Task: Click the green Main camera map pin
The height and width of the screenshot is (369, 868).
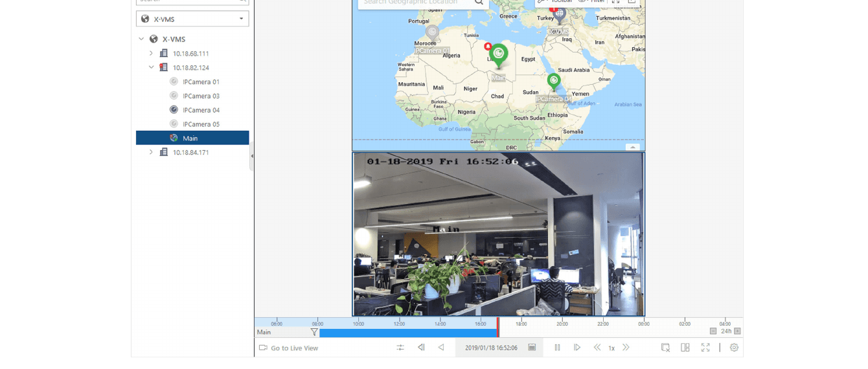Action: click(x=498, y=55)
